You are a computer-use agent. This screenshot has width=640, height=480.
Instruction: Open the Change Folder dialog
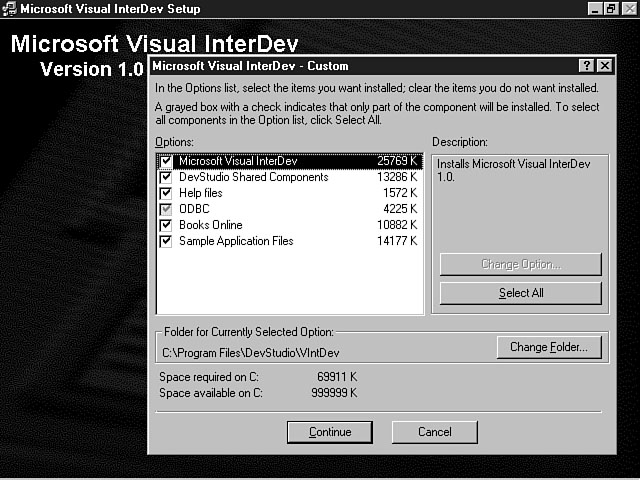coord(548,348)
